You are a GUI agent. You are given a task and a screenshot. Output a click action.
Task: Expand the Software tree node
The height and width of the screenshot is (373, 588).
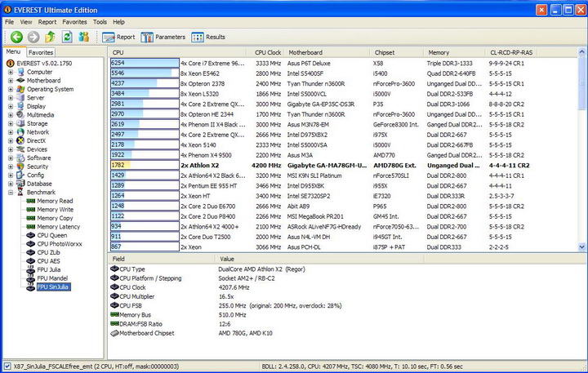11,158
